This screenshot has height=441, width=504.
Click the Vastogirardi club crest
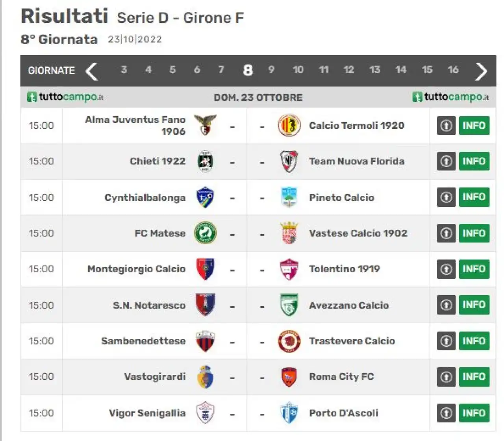tap(205, 377)
